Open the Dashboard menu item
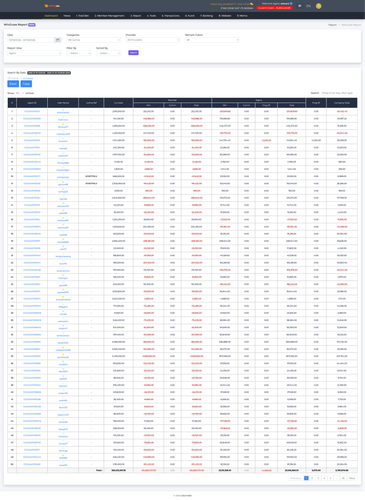365x500 pixels. (51, 16)
